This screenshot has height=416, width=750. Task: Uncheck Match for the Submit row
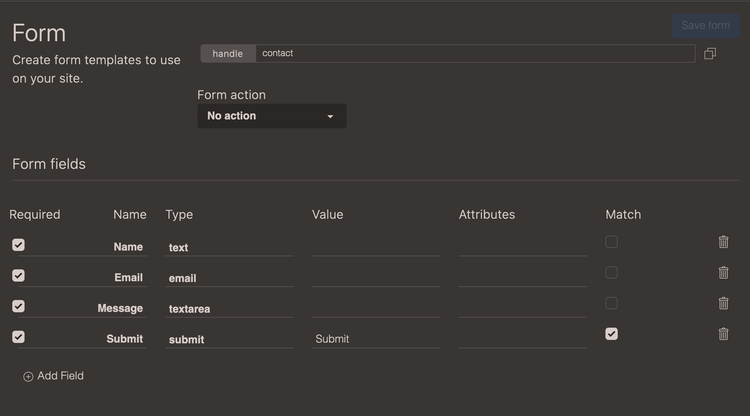(x=611, y=334)
